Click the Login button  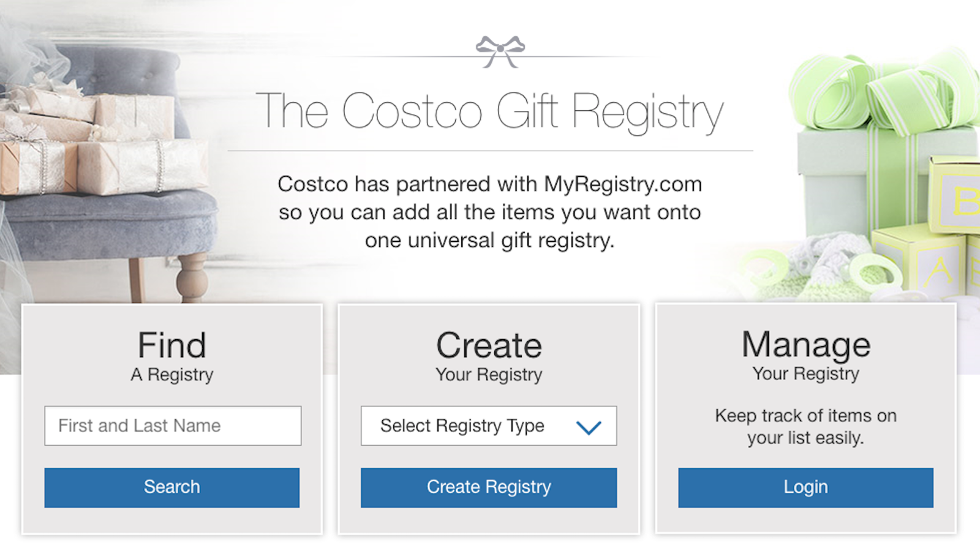click(805, 487)
